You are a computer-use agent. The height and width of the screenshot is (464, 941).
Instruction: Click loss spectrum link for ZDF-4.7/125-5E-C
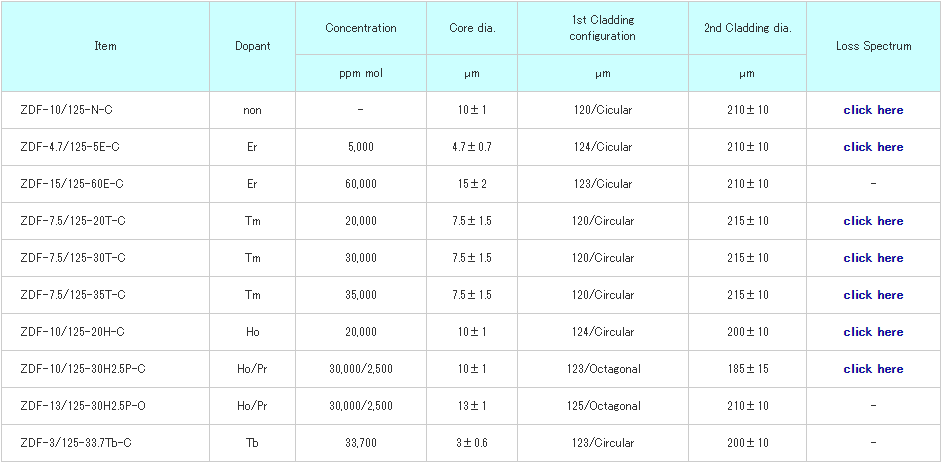[x=872, y=147]
